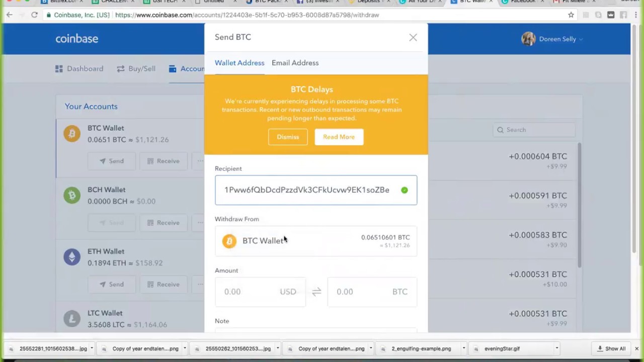Open the Withdraw From BTC Wallet selector
This screenshot has width=644, height=362.
click(316, 241)
